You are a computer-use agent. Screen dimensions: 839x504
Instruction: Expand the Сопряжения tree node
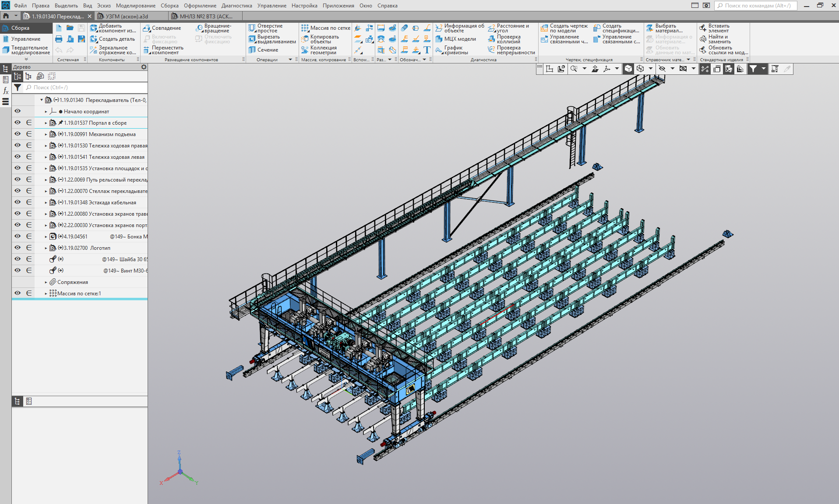(x=46, y=282)
